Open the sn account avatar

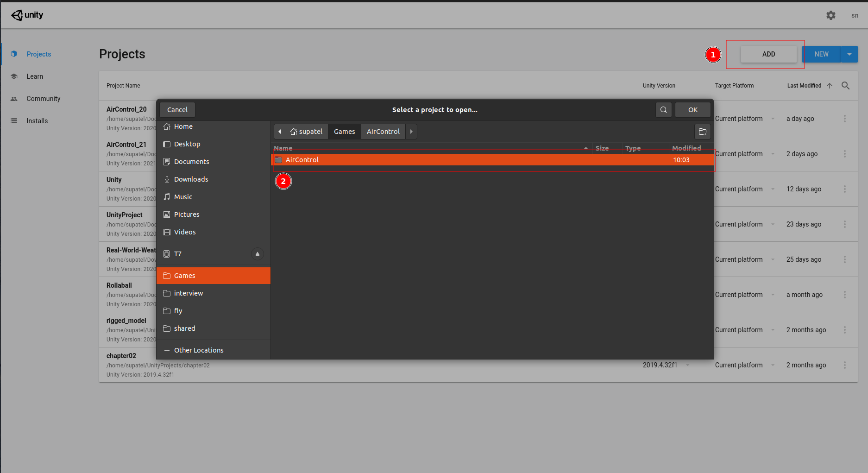coord(855,15)
